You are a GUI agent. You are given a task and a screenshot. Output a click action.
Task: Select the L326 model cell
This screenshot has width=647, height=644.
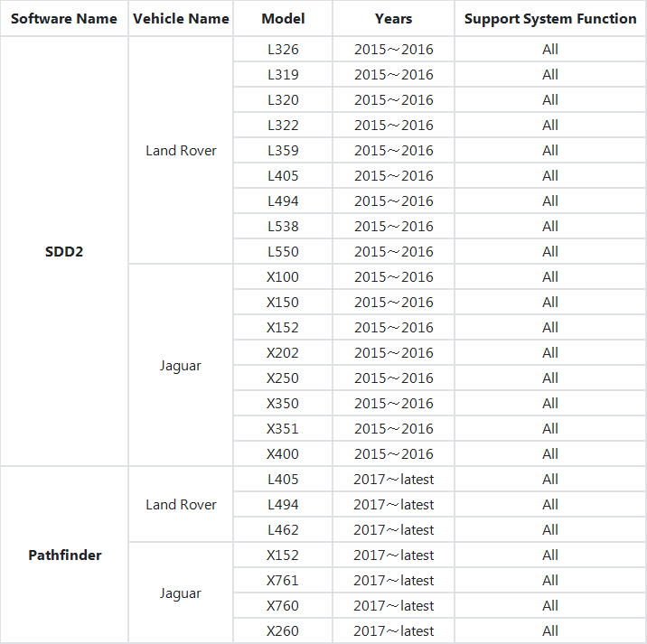(x=283, y=49)
